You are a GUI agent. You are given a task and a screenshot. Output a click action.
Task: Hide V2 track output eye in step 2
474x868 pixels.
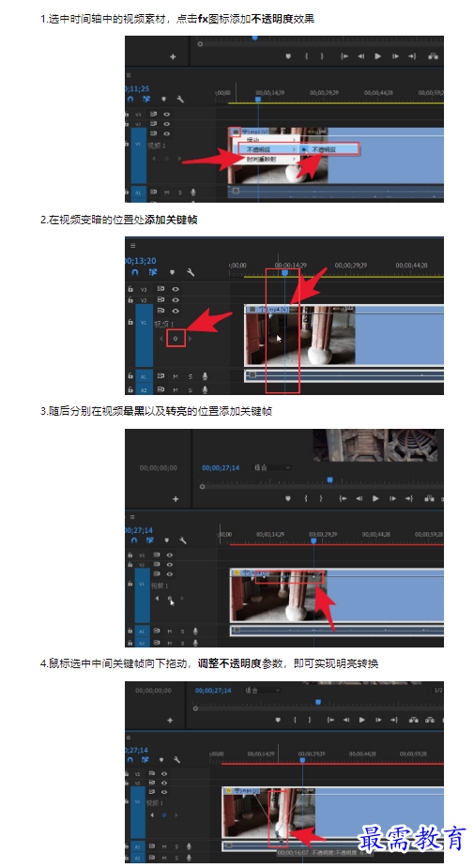[176, 299]
